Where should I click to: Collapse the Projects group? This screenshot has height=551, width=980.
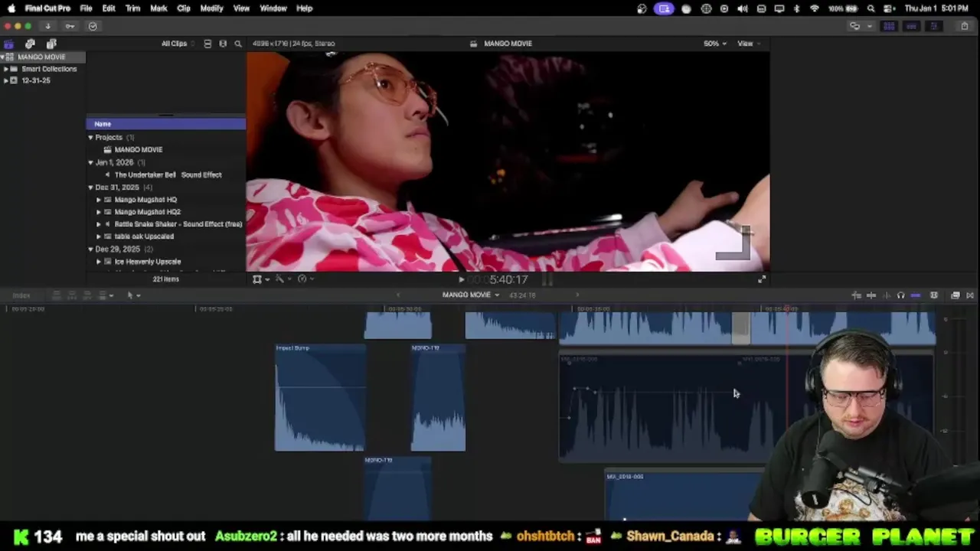pos(90,138)
